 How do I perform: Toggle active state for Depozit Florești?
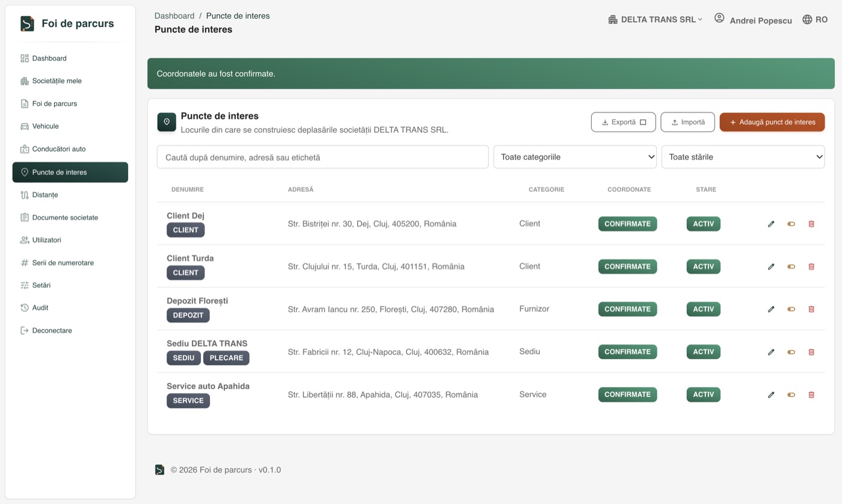[x=791, y=309]
